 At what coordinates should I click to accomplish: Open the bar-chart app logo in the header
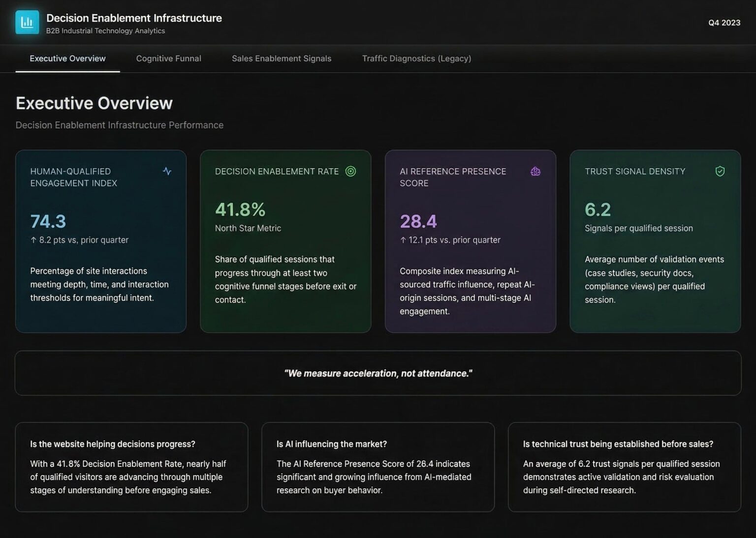[x=27, y=22]
